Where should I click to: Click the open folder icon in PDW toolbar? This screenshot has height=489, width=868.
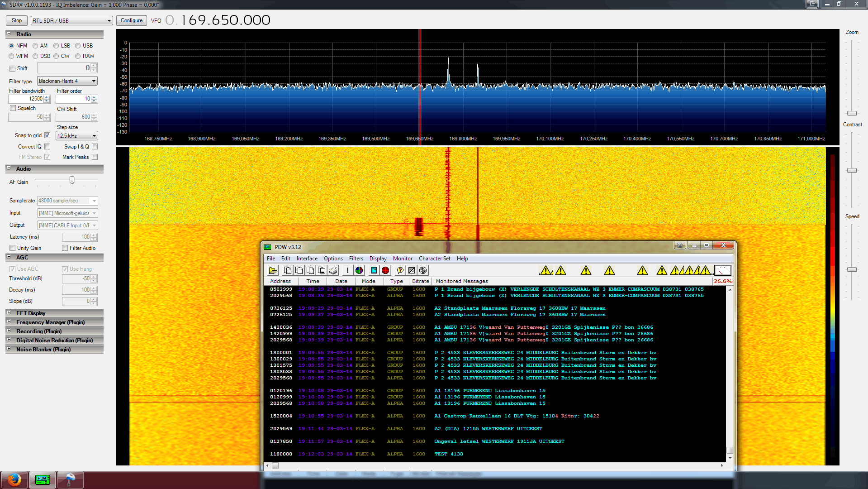coord(273,270)
